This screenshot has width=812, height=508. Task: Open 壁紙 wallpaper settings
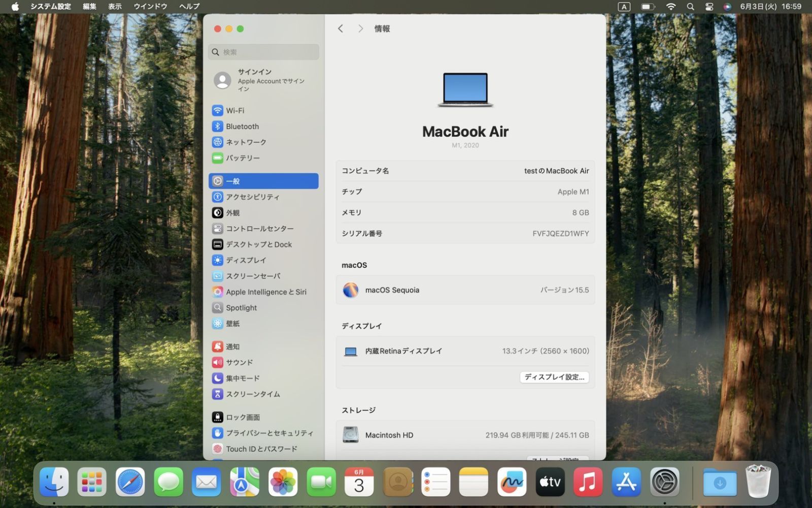(x=263, y=323)
